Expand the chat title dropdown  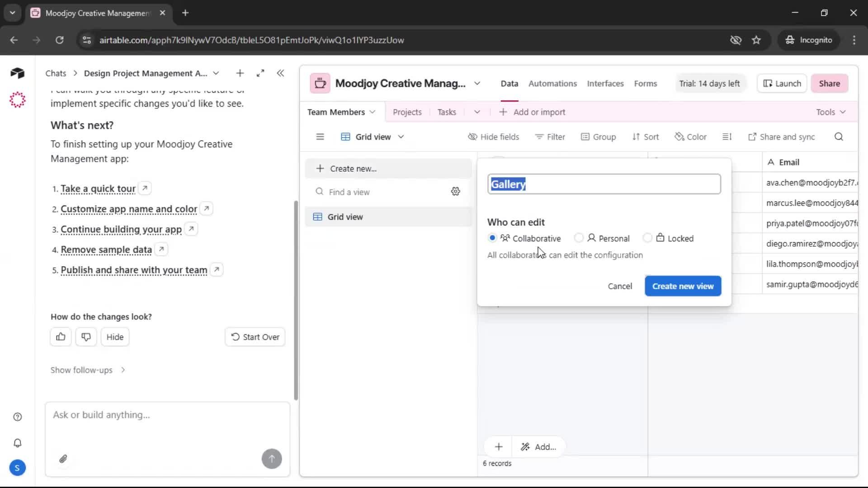click(216, 73)
